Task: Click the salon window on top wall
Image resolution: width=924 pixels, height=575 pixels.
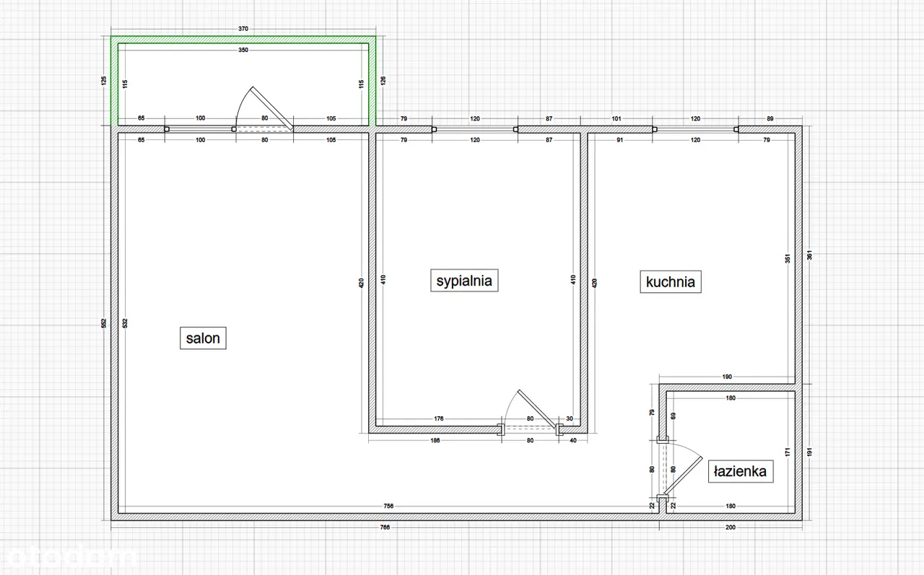Action: coord(200,130)
